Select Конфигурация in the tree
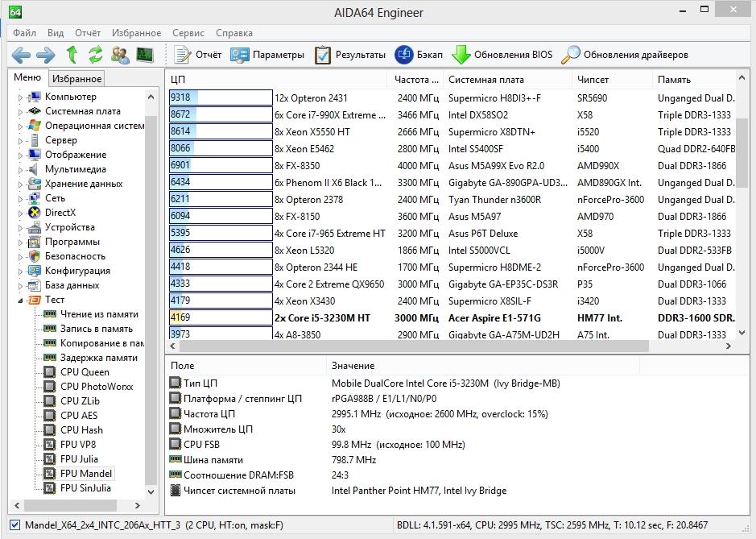The height and width of the screenshot is (539, 756). pos(77,270)
